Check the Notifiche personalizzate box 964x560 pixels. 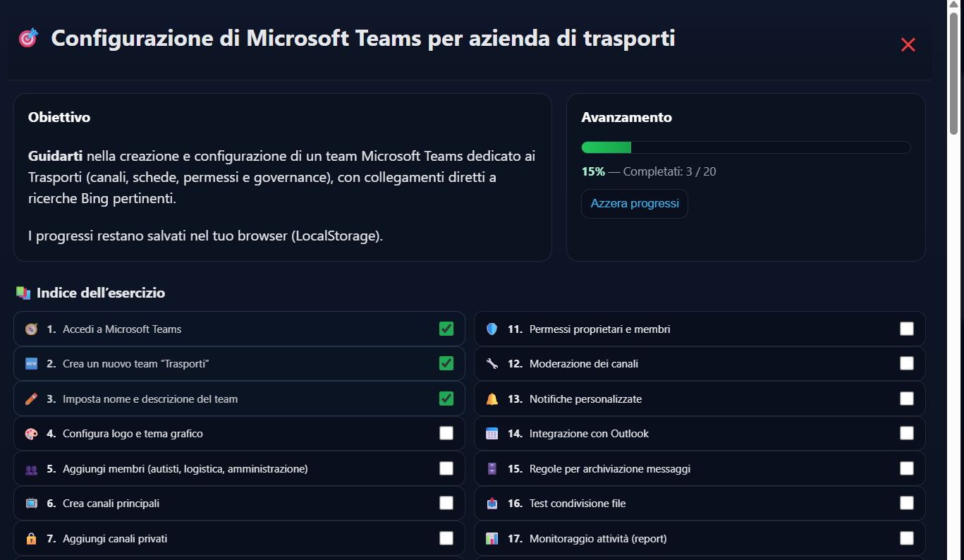coord(907,398)
